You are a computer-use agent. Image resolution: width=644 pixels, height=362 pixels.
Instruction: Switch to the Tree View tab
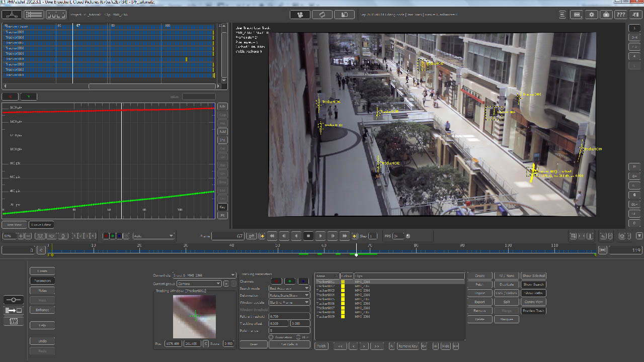coord(14,225)
